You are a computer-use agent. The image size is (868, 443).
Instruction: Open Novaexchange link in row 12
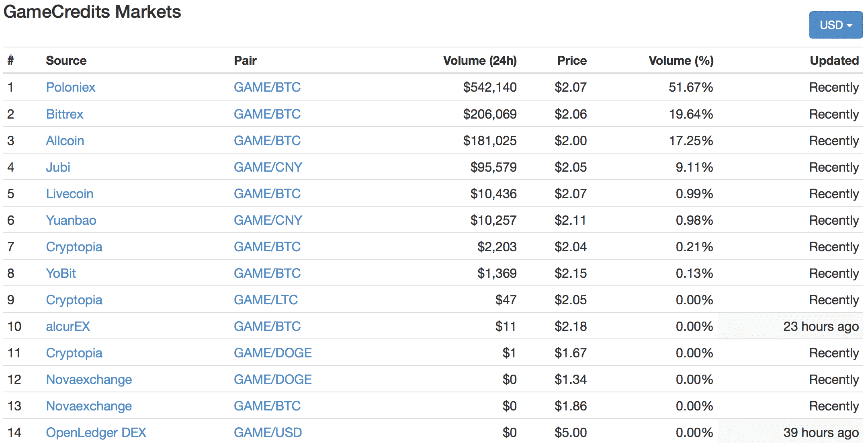[89, 379]
